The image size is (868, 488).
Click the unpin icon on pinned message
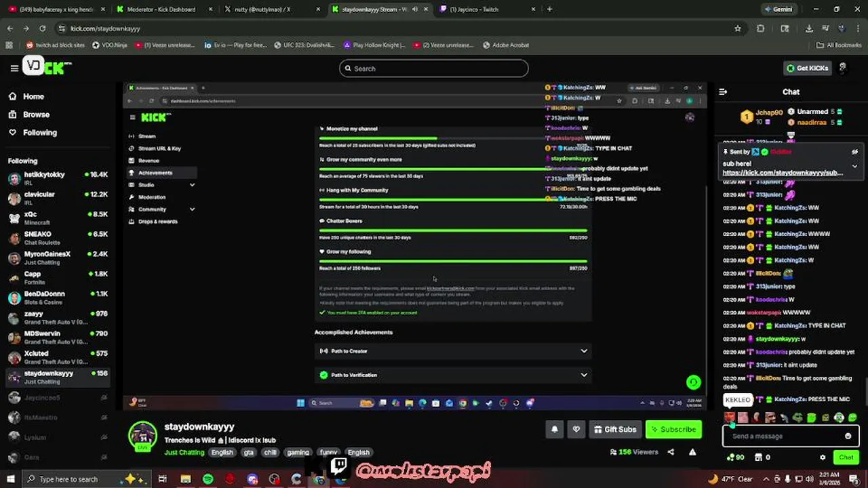(854, 152)
